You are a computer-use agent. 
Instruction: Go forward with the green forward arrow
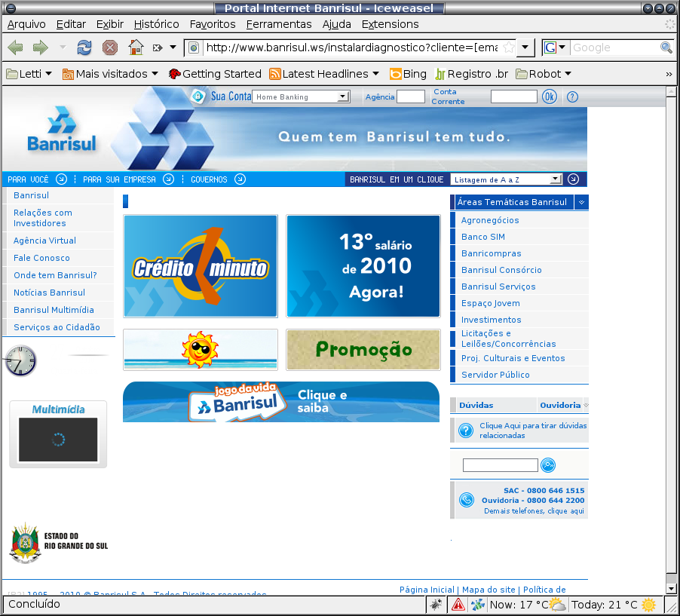40,48
